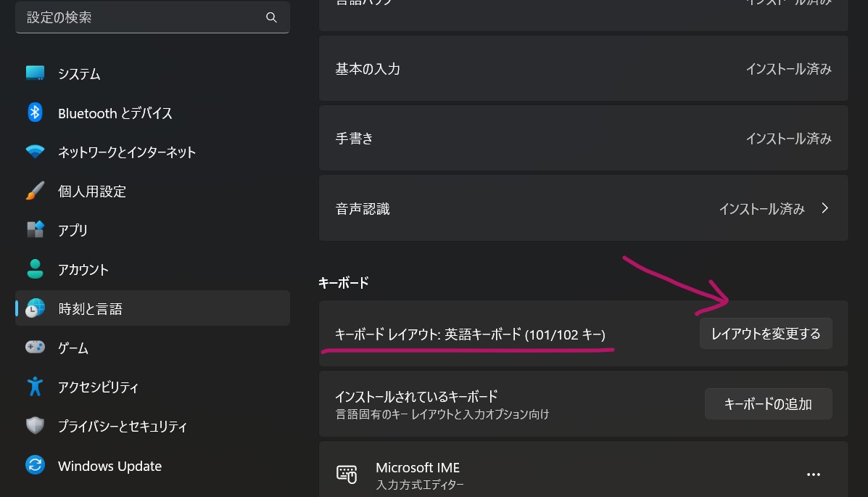Click the アカウント person icon

click(35, 268)
